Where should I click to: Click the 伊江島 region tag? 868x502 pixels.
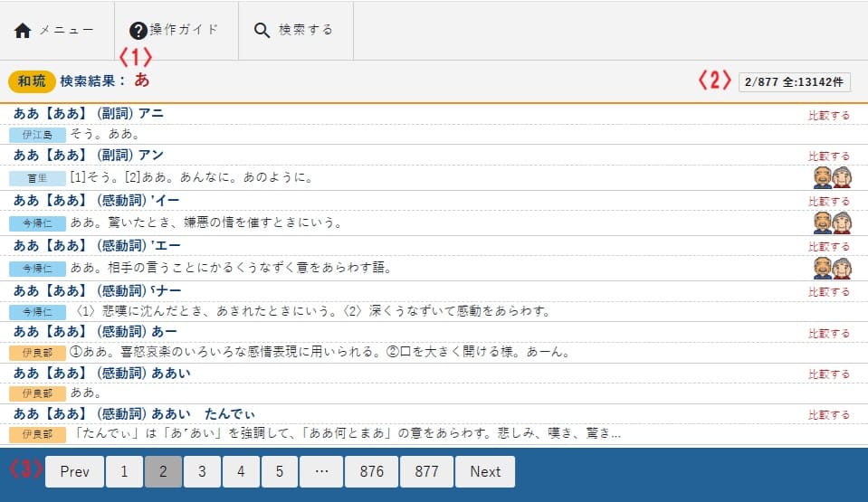click(x=38, y=135)
